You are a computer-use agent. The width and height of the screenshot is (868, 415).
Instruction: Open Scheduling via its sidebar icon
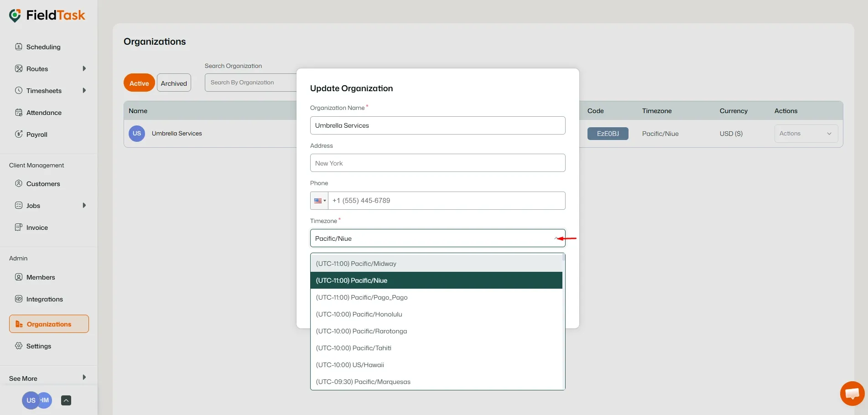(19, 47)
